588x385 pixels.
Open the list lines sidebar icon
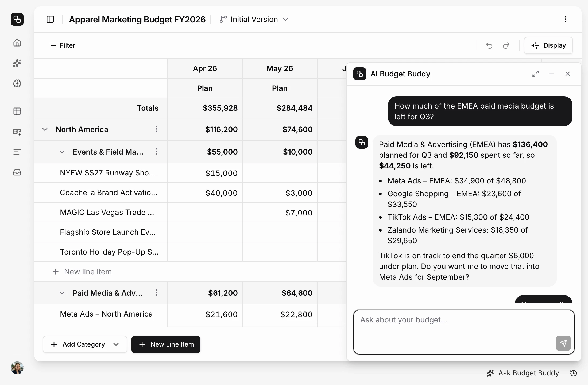pos(17,152)
